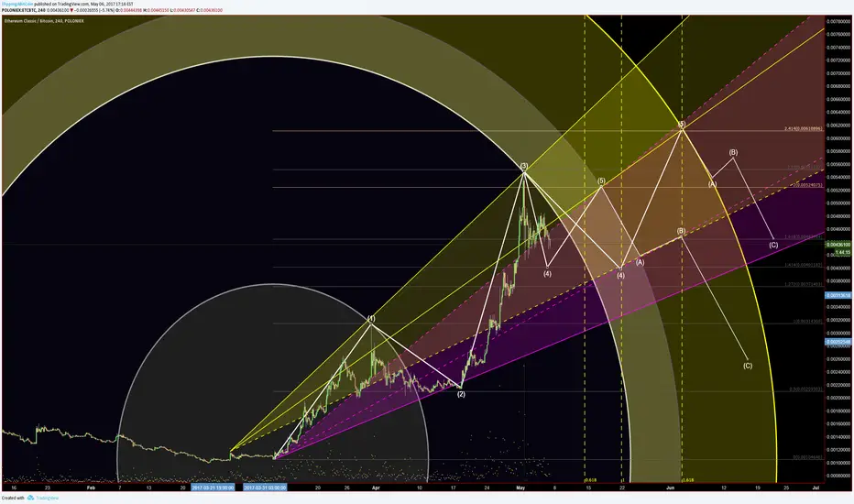This screenshot has height=504, width=854.
Task: Click 'May' on the time axis
Action: pos(520,488)
